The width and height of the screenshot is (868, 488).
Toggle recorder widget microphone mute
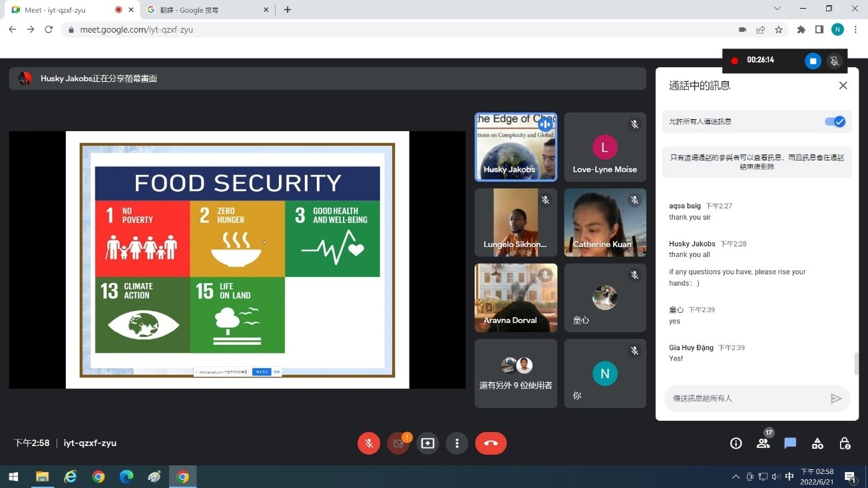[834, 61]
